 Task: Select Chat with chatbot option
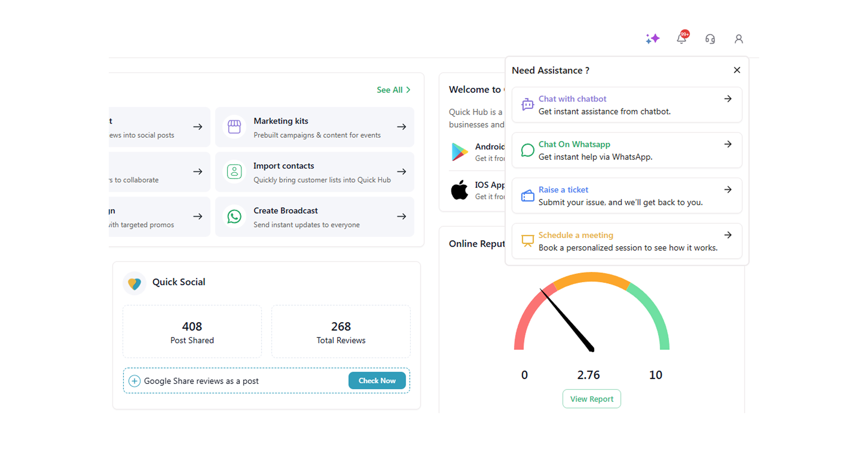click(572, 99)
